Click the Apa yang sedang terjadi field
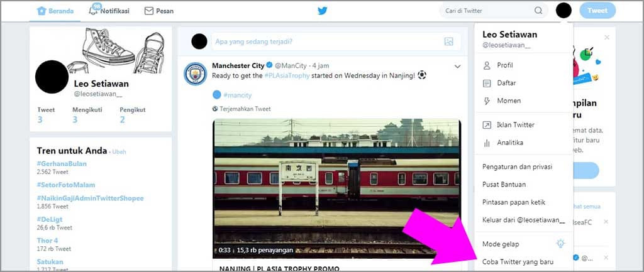Screen dimensions: 644x272 327,42
